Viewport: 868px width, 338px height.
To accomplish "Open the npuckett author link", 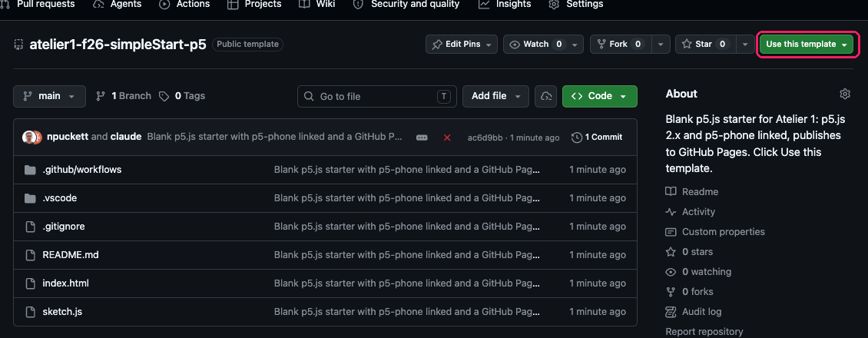I will tap(68, 138).
